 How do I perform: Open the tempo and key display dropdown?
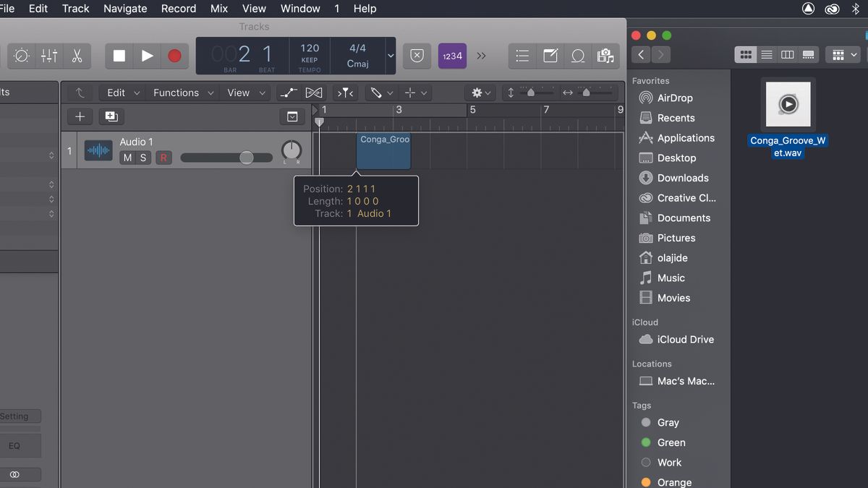391,56
